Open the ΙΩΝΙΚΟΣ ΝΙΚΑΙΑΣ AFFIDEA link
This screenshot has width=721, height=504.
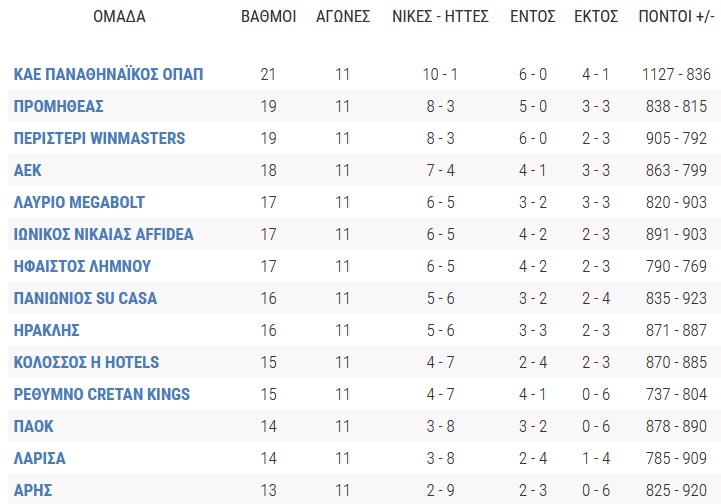pyautogui.click(x=103, y=234)
